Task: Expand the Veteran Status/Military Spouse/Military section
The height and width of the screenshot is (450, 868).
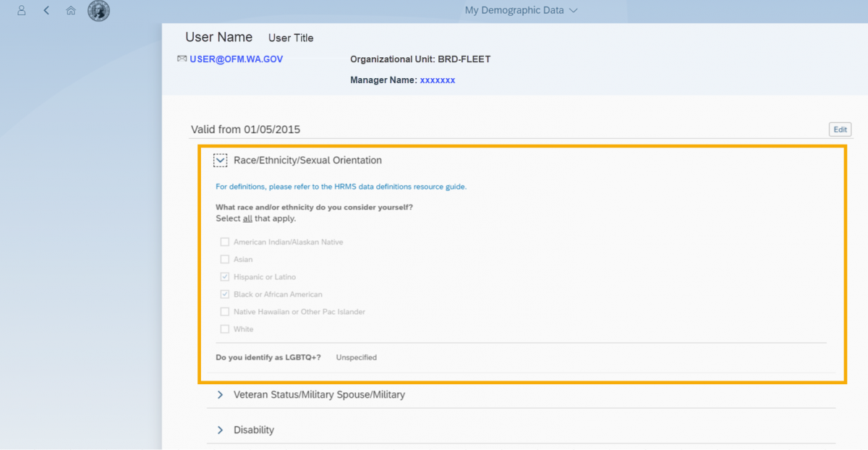Action: point(221,395)
